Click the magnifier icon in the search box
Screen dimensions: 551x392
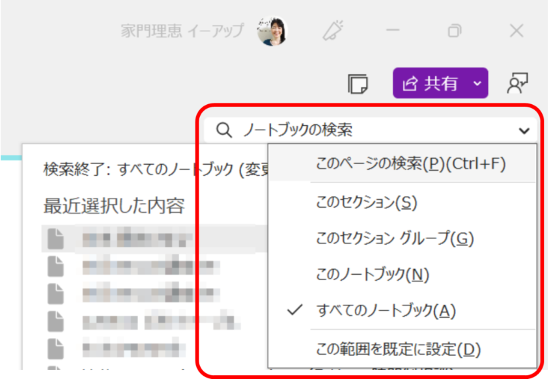tap(223, 130)
